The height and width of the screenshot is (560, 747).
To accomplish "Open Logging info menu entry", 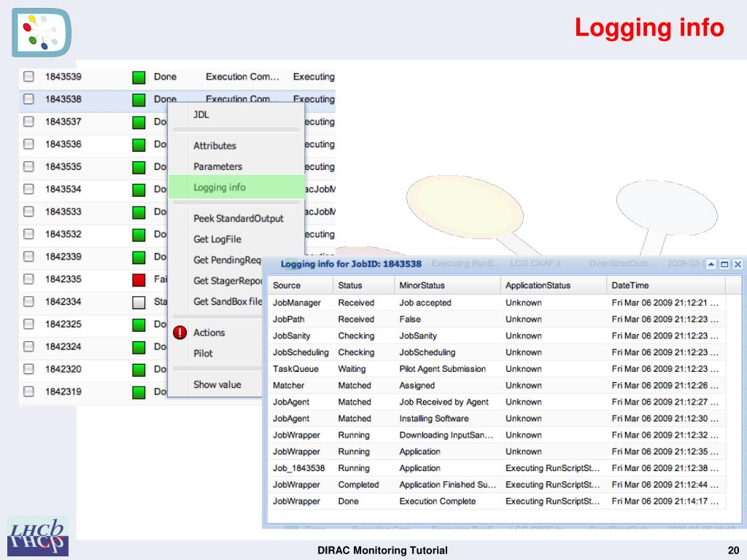I will point(236,187).
